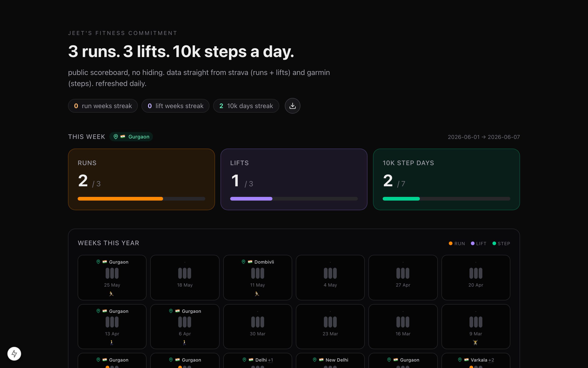Select the lift weeks streak pill
588x368 pixels.
point(175,106)
